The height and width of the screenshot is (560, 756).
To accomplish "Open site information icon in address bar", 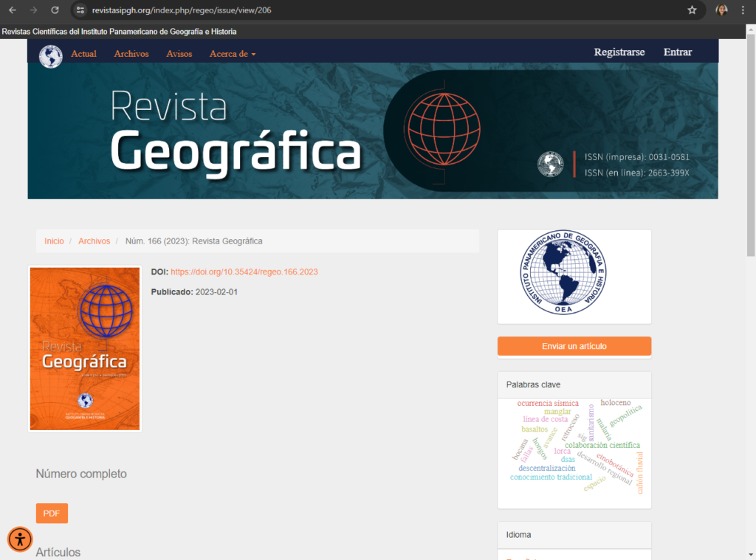I will (x=80, y=10).
